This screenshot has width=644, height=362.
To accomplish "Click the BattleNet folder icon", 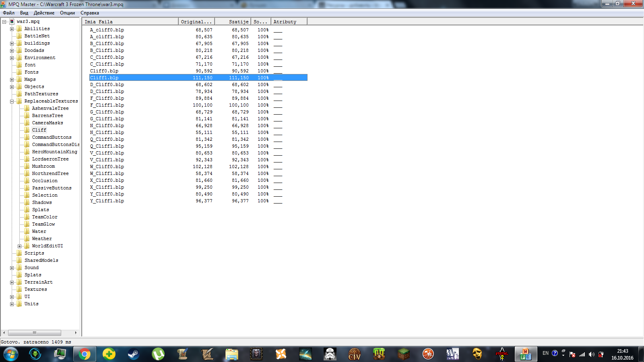I will click(x=19, y=36).
